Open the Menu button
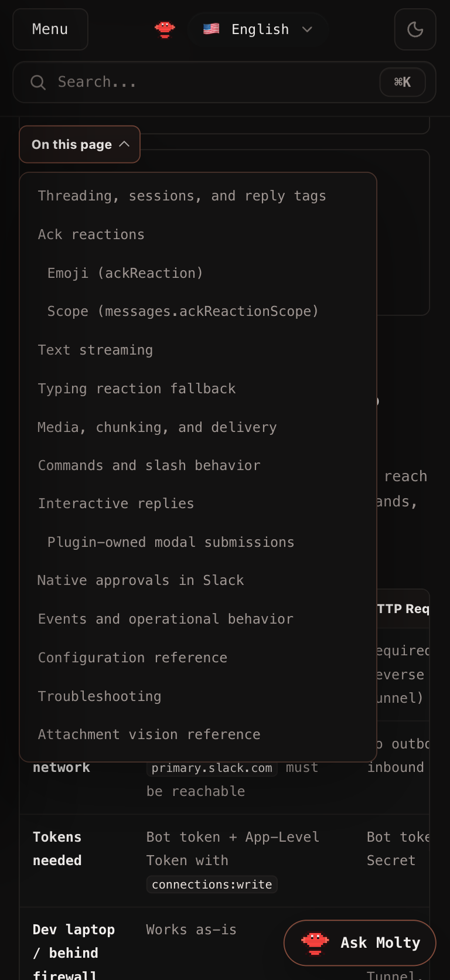The width and height of the screenshot is (450, 980). (x=50, y=29)
